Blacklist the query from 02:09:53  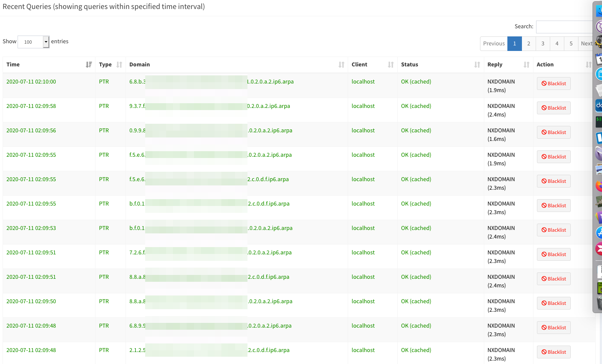(x=553, y=230)
